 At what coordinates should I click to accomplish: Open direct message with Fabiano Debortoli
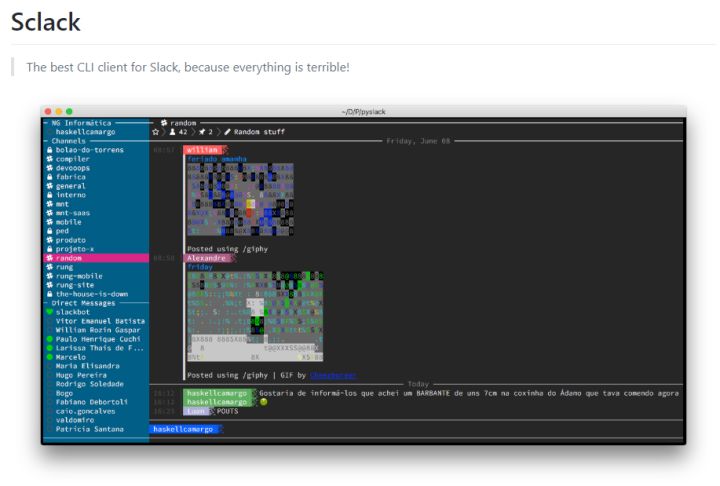(91, 402)
